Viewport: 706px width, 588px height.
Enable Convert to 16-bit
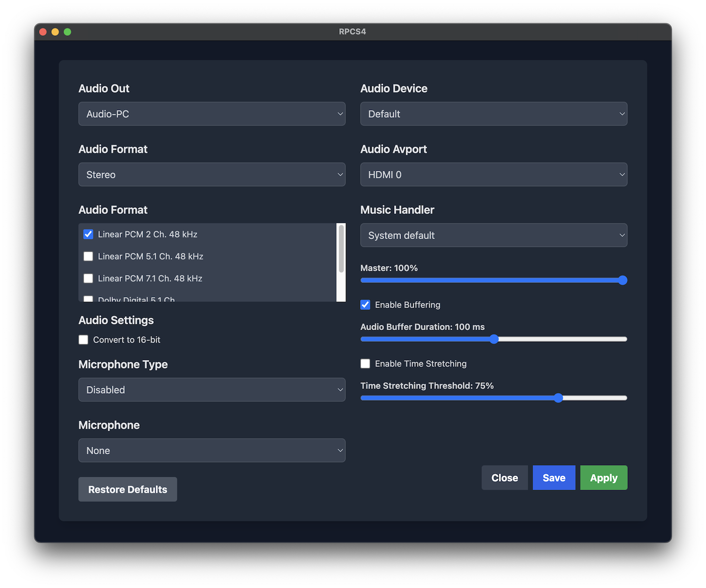coord(83,339)
